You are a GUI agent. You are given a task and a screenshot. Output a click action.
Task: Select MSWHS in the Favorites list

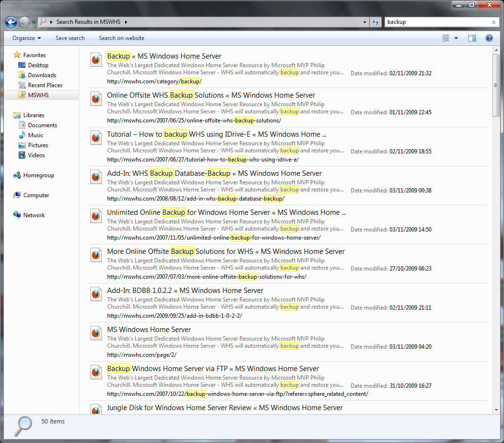(x=38, y=95)
